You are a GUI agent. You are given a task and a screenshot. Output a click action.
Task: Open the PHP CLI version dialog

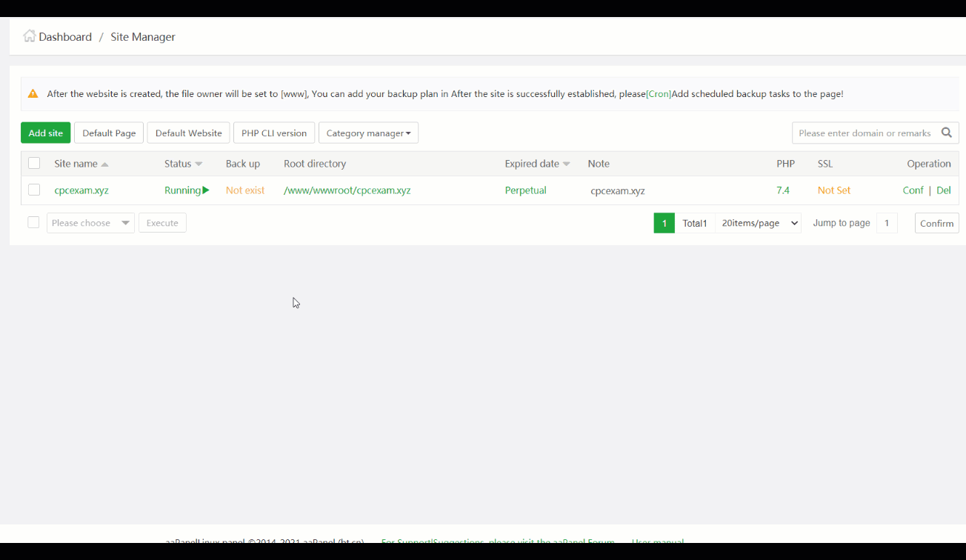click(274, 133)
